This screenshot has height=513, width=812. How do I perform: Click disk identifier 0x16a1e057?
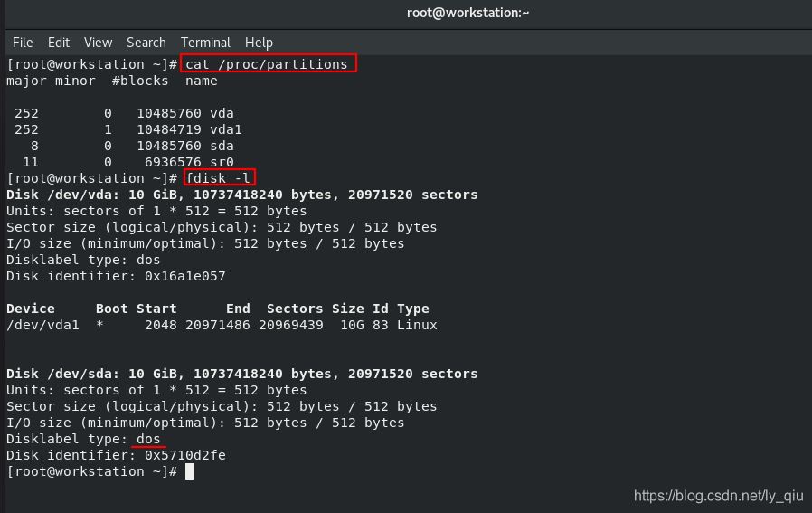point(185,276)
